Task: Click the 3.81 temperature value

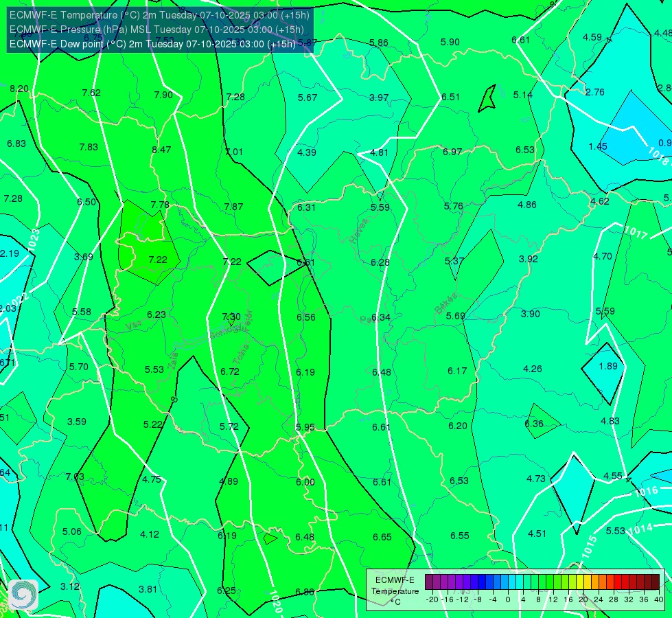Action: tap(148, 589)
